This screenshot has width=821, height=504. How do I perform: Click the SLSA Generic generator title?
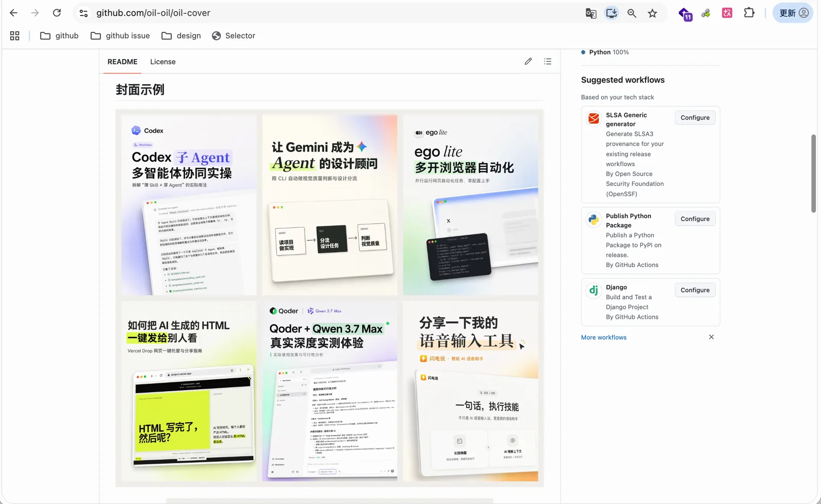pos(626,120)
